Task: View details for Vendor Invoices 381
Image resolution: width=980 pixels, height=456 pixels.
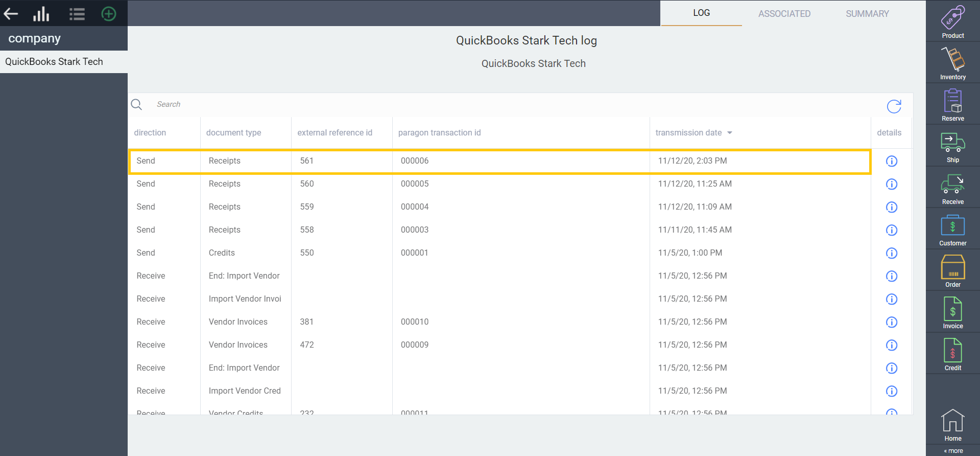Action: pyautogui.click(x=892, y=322)
